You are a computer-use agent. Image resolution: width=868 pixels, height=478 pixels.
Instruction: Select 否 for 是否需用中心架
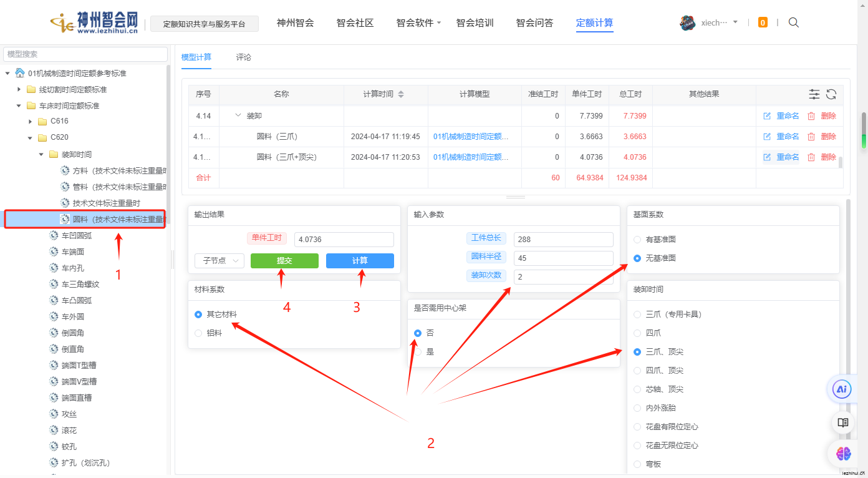coord(418,333)
